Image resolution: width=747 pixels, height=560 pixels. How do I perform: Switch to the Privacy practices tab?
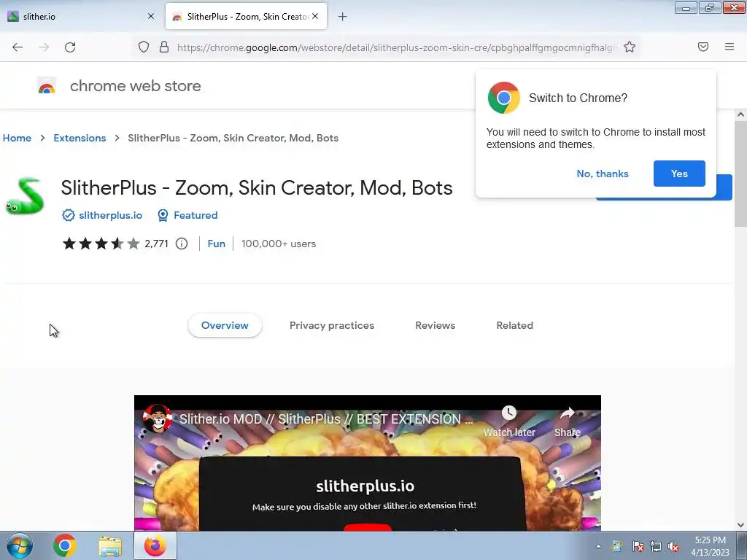(332, 325)
